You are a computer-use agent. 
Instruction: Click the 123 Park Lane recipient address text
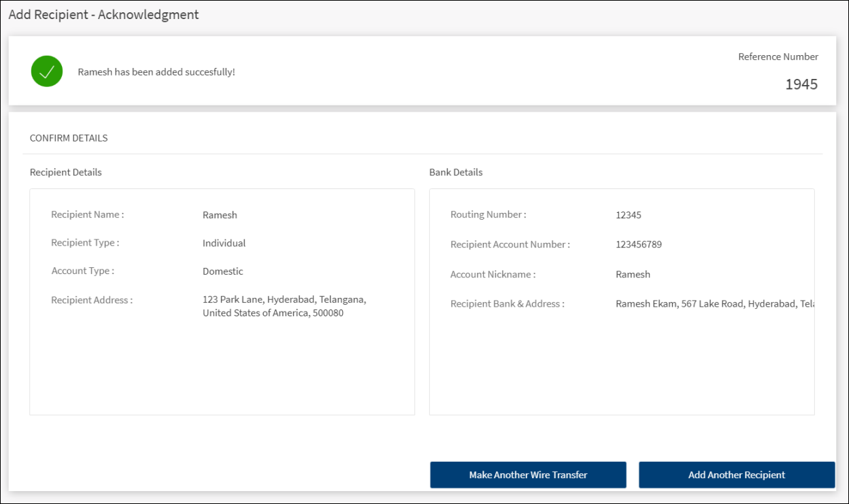click(x=284, y=306)
